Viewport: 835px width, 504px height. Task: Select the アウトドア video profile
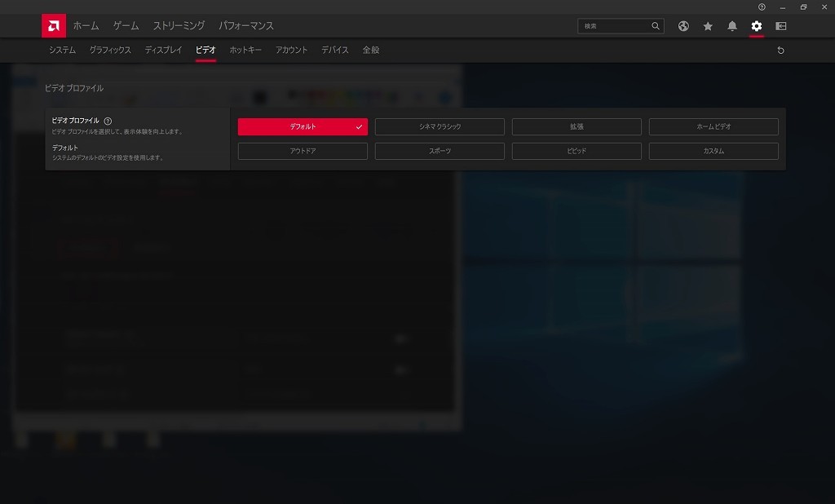click(303, 152)
